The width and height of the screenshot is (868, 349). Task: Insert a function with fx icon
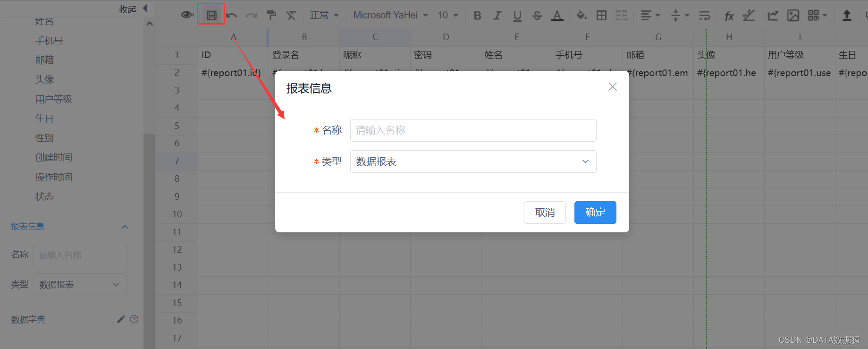[729, 16]
